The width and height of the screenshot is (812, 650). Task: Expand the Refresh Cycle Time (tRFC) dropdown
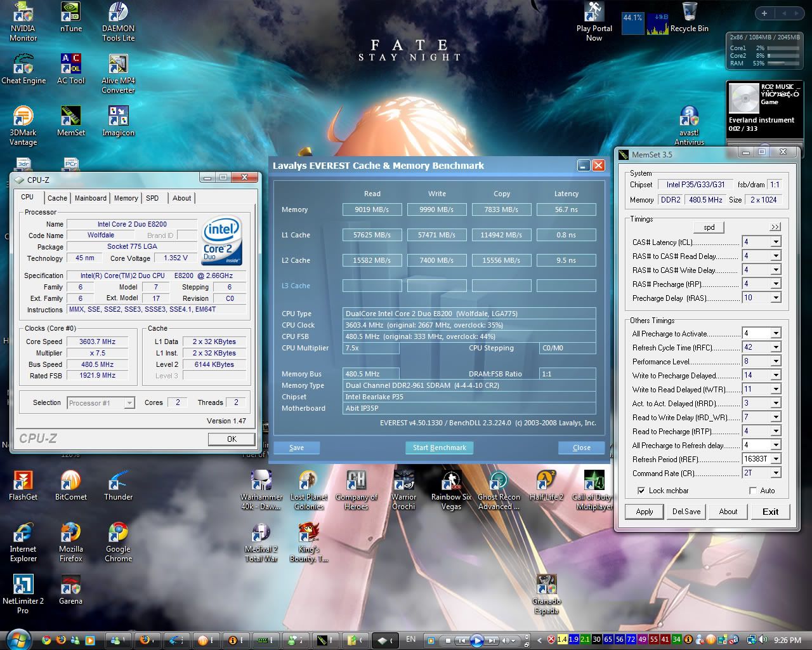(775, 347)
